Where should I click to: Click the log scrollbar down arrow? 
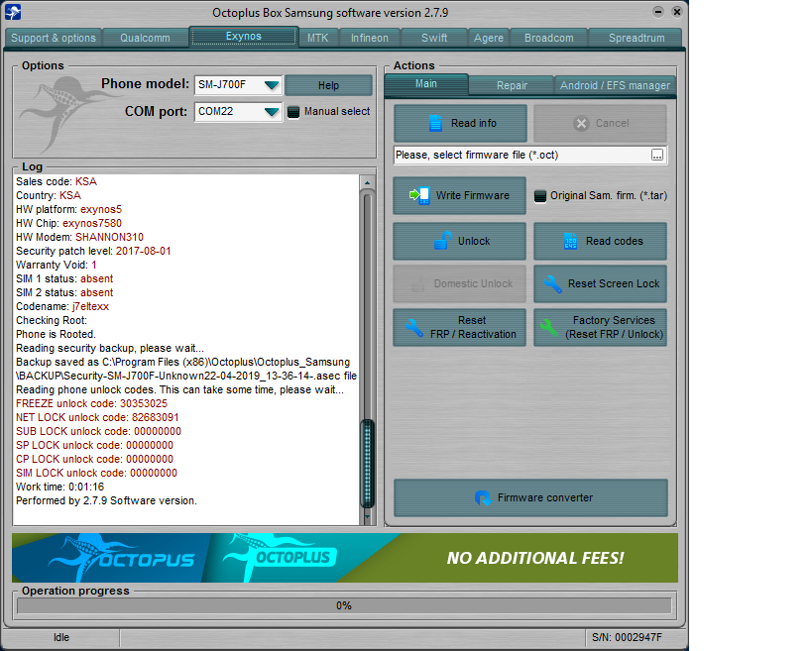click(x=367, y=516)
